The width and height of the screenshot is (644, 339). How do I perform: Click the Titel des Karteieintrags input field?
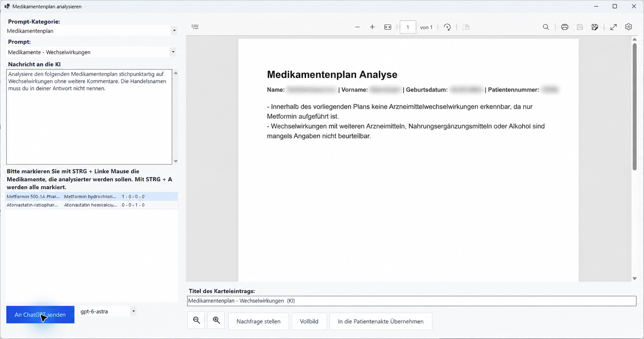[412, 301]
